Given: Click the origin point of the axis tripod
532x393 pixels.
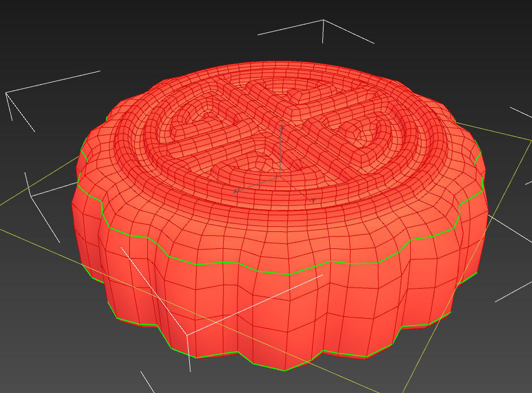Looking at the screenshot, I should tap(280, 176).
